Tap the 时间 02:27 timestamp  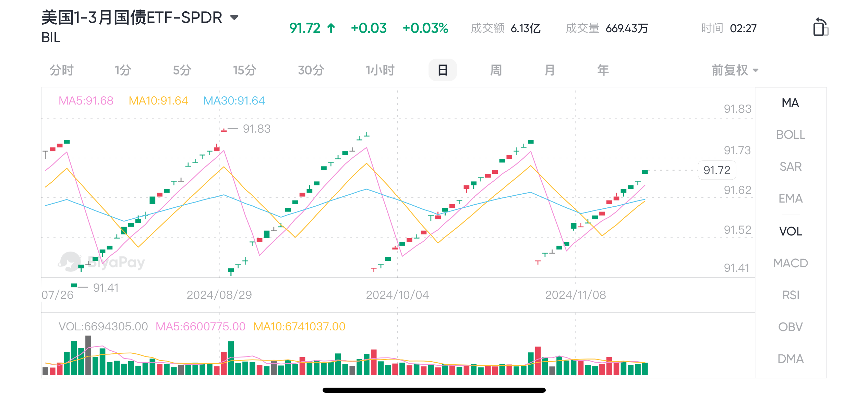pyautogui.click(x=729, y=28)
